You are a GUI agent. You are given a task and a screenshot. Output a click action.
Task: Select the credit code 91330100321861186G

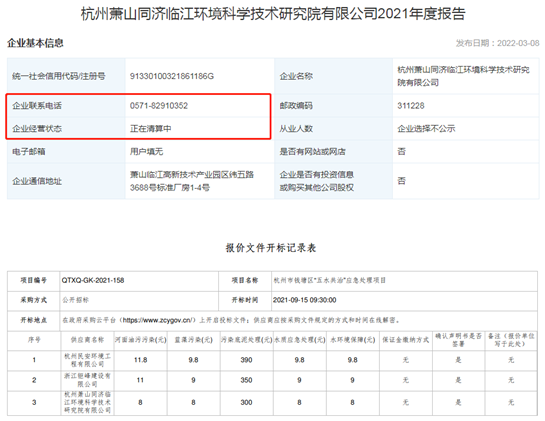pos(172,76)
